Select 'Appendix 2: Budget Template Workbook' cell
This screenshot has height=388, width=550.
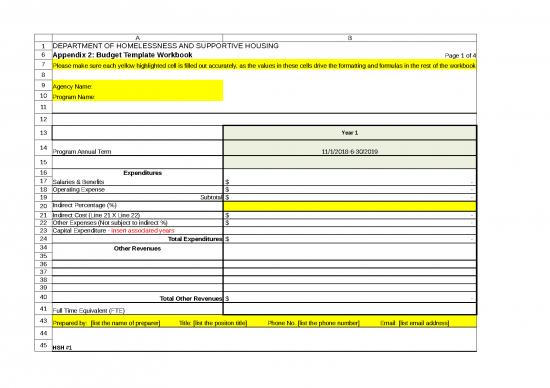click(122, 55)
